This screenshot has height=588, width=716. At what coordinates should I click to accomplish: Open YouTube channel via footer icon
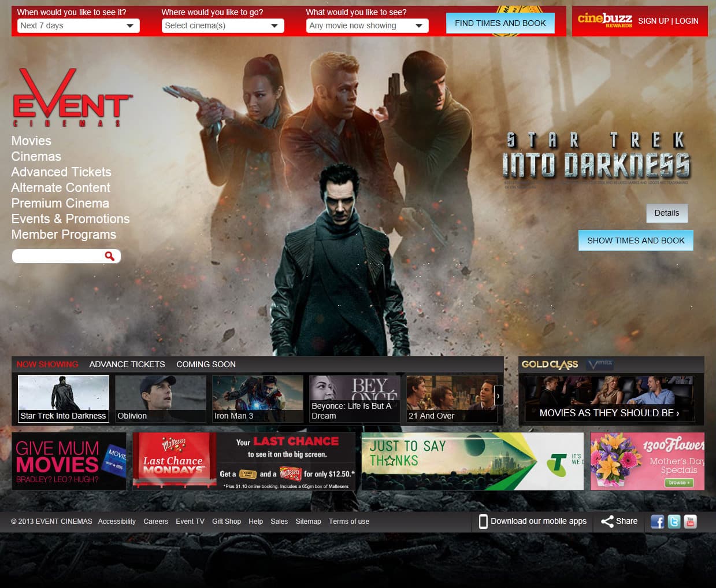[690, 522]
